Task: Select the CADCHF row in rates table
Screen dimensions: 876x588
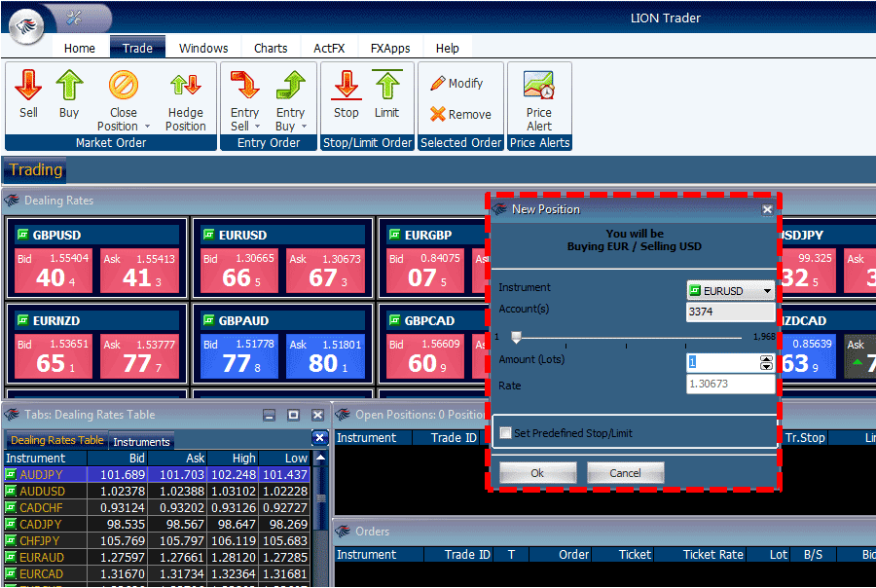Action: (157, 507)
